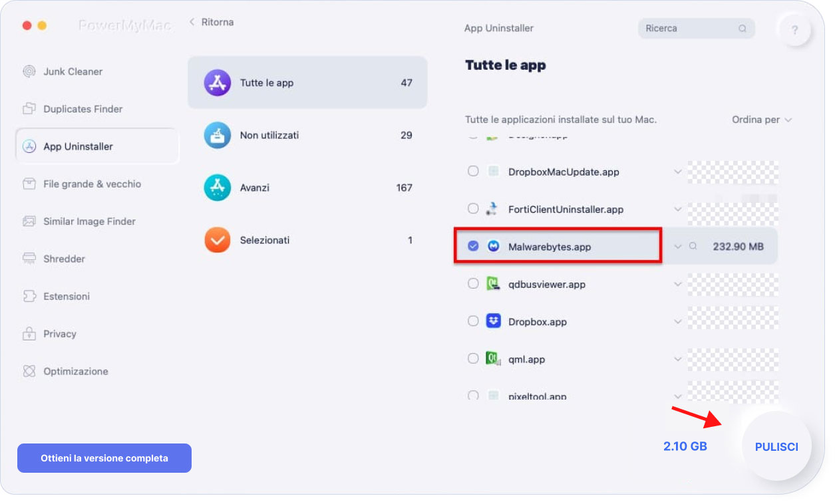
Task: Open the Optimizazione sidebar icon
Action: [x=29, y=371]
